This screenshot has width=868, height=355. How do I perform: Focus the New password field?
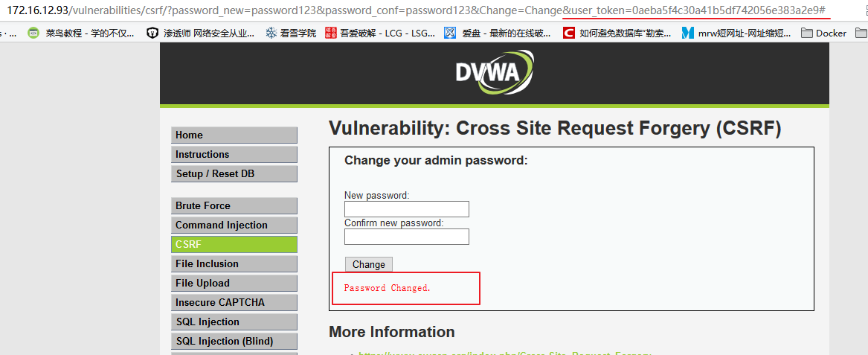pyautogui.click(x=406, y=209)
